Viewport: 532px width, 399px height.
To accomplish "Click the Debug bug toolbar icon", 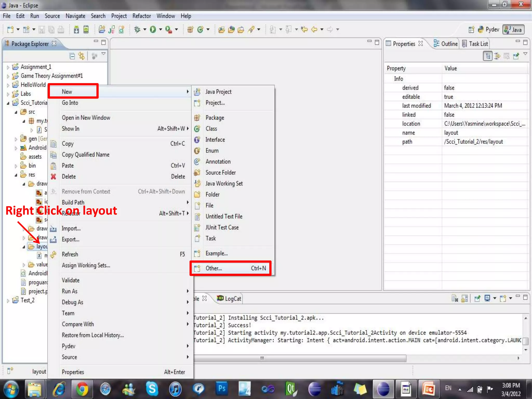I will [137, 29].
